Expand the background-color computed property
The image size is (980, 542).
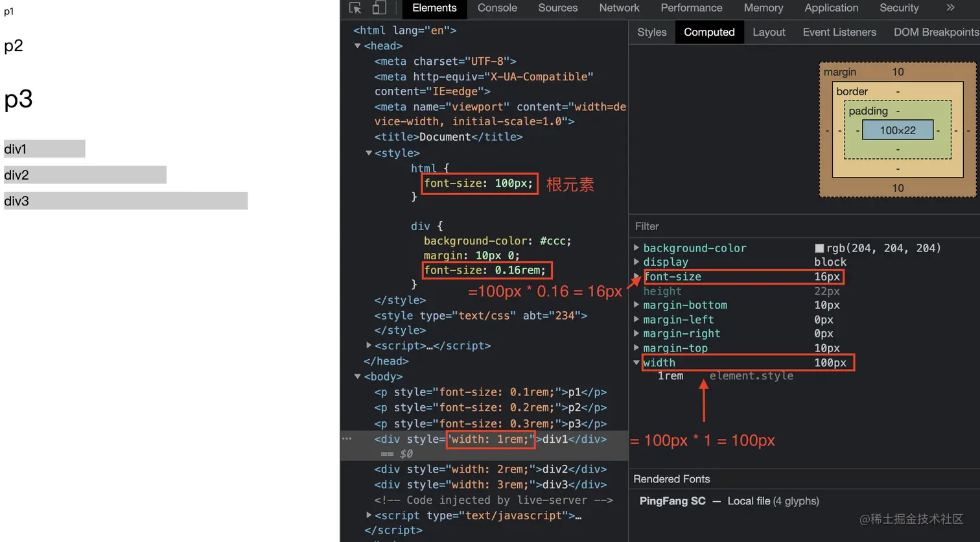pos(636,248)
